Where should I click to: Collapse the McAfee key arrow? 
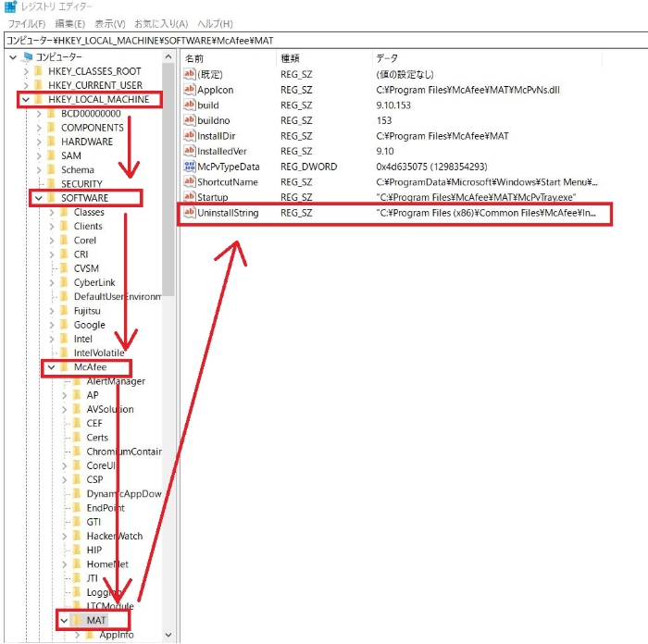tap(51, 367)
